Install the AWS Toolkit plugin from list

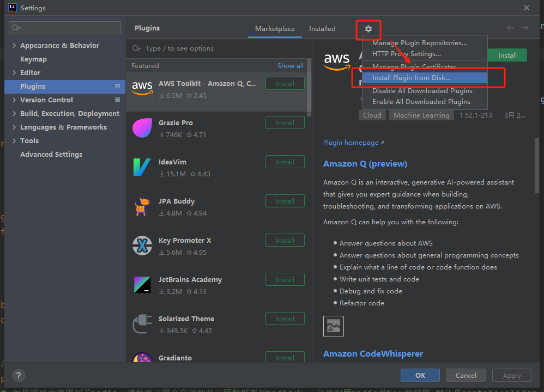285,83
